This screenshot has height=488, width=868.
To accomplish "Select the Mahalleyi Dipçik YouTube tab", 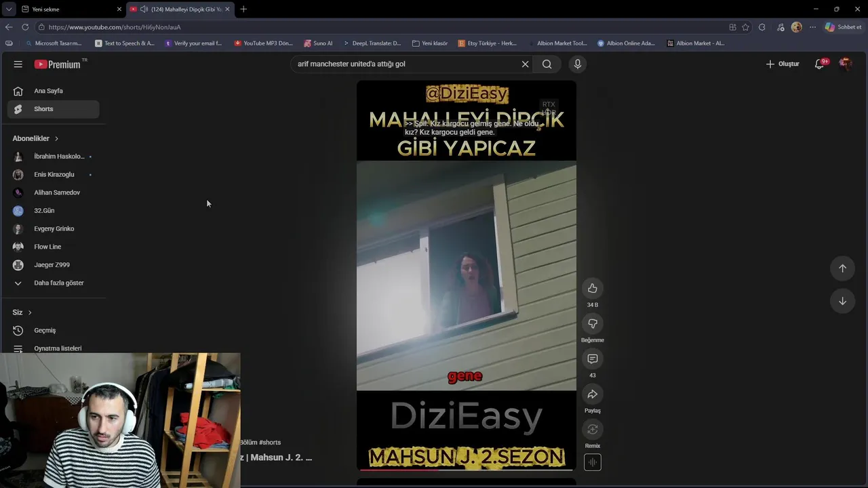I will tap(179, 9).
